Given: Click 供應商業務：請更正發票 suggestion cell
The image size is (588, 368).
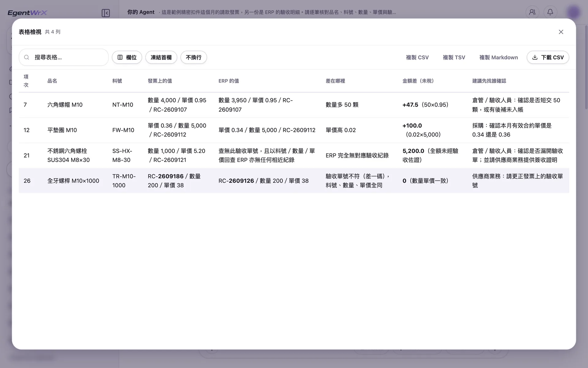Looking at the screenshot, I should coord(518,181).
